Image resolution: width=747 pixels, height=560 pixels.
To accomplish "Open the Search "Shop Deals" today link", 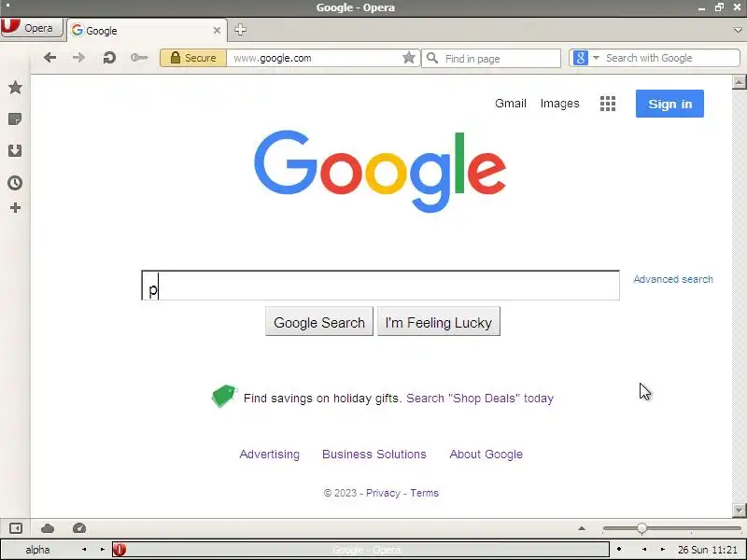I will pyautogui.click(x=480, y=399).
